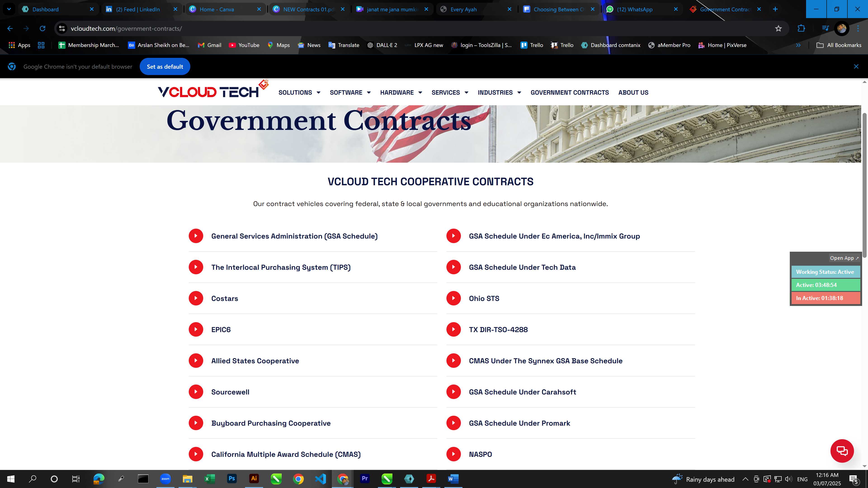This screenshot has width=868, height=488.
Task: Open a new browser tab
Action: 775,9
